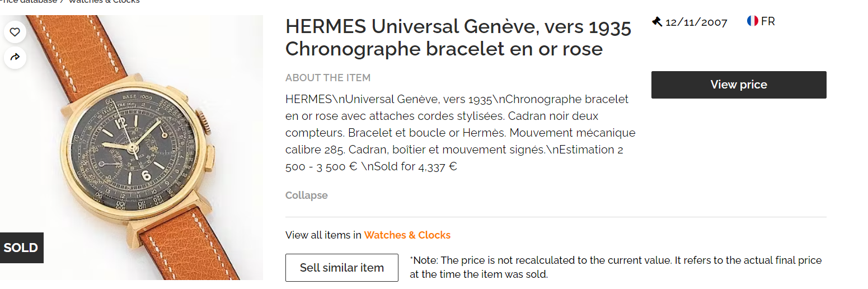Open the orange Watches & Clocks link
The image size is (868, 289).
(x=407, y=235)
